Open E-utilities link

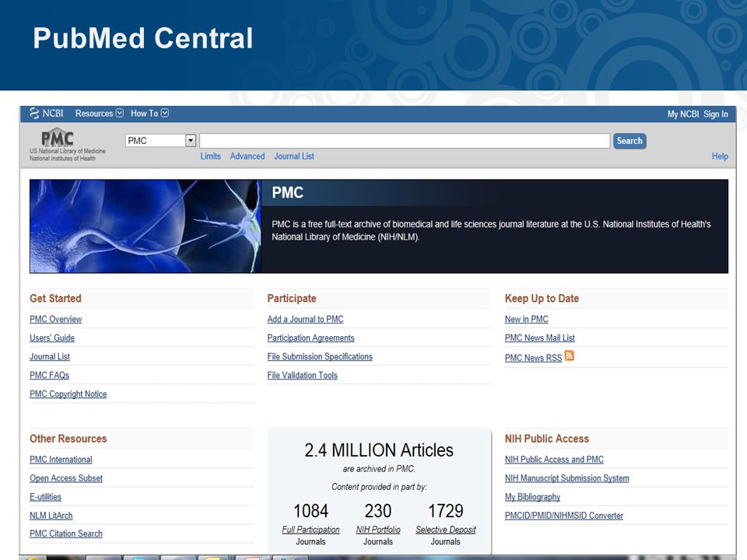pos(45,497)
